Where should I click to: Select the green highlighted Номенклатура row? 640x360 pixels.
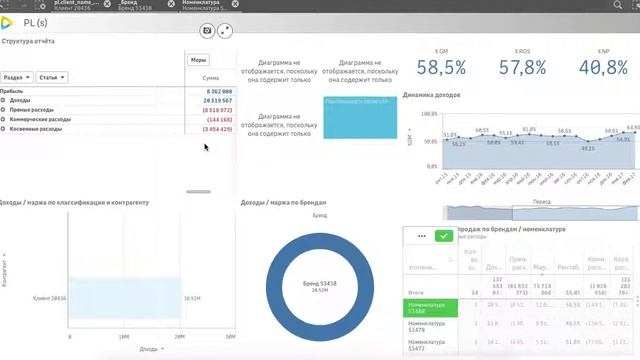click(x=430, y=308)
